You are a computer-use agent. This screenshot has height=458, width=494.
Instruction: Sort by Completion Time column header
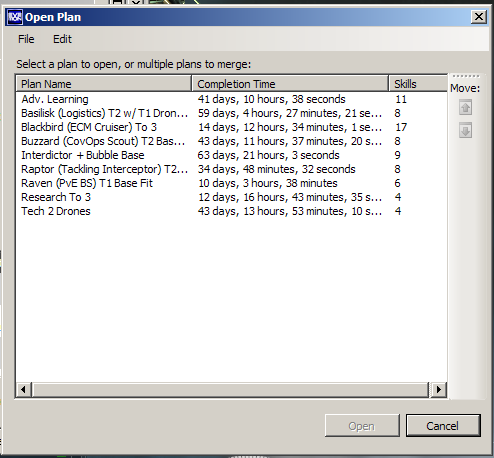click(x=290, y=84)
